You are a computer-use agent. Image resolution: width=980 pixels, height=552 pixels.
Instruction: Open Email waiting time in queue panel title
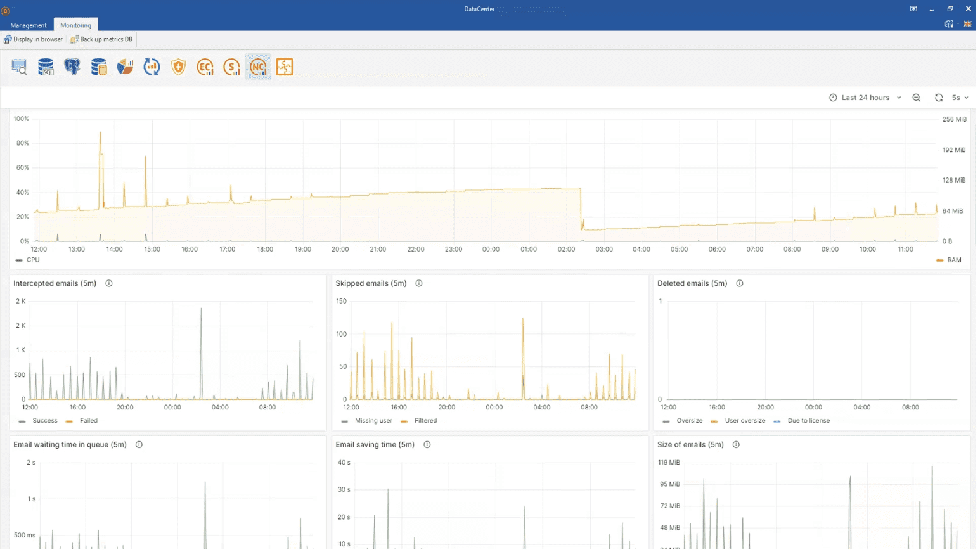[70, 445]
